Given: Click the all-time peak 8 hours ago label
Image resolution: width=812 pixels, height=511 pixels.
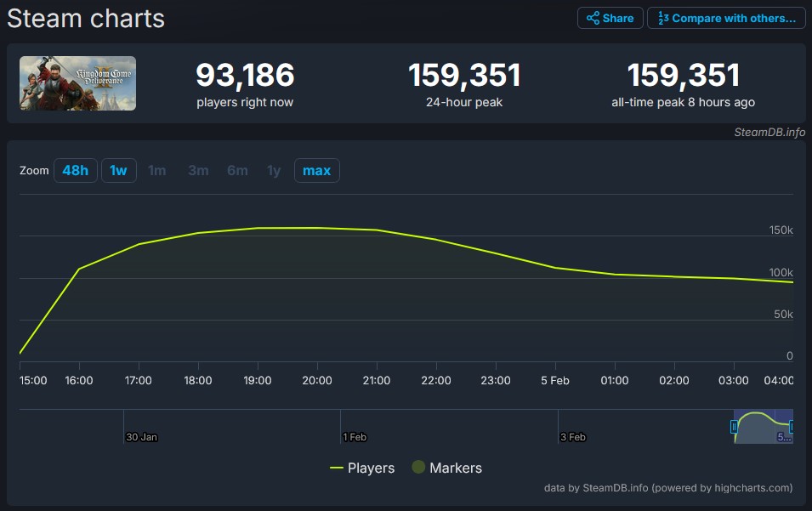Looking at the screenshot, I should click(x=683, y=103).
